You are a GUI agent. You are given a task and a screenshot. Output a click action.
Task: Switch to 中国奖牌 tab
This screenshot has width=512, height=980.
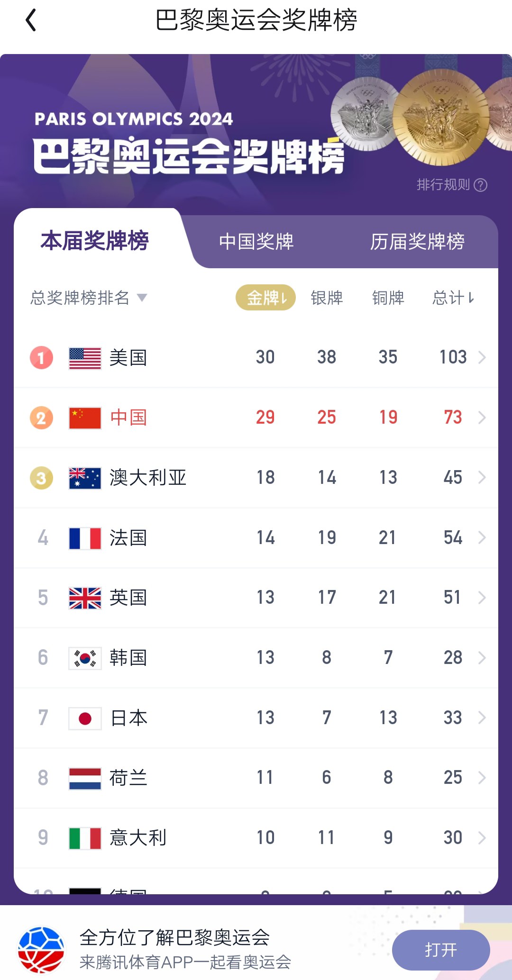pyautogui.click(x=256, y=242)
